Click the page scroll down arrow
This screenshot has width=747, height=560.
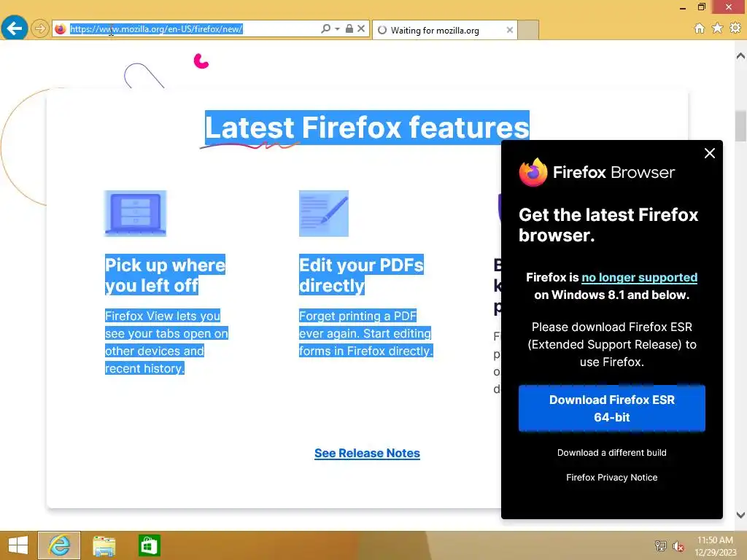click(740, 515)
